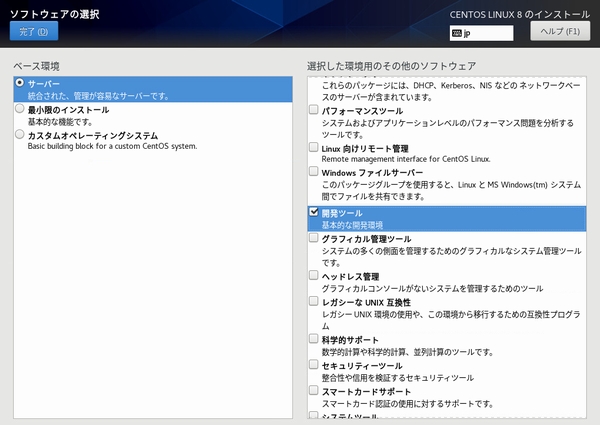Click description 数学的計算や科学的計算、並列計算のツールです。
The height and width of the screenshot is (425, 600).
click(x=408, y=352)
